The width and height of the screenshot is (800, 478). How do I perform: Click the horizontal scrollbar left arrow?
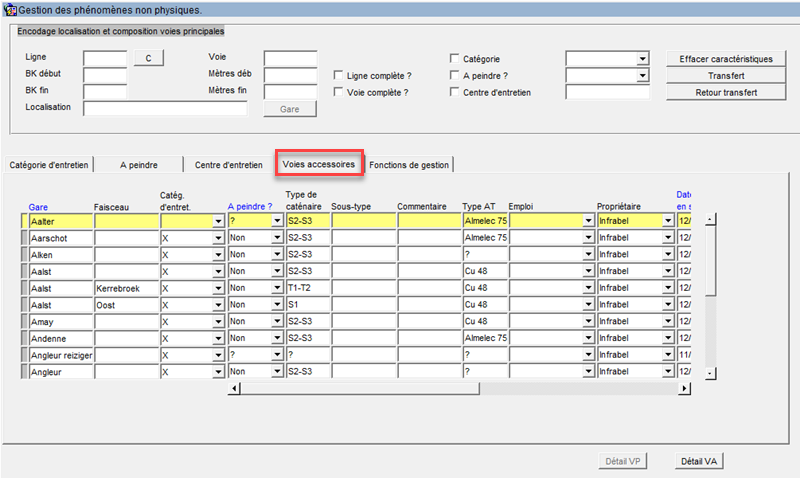pos(234,389)
